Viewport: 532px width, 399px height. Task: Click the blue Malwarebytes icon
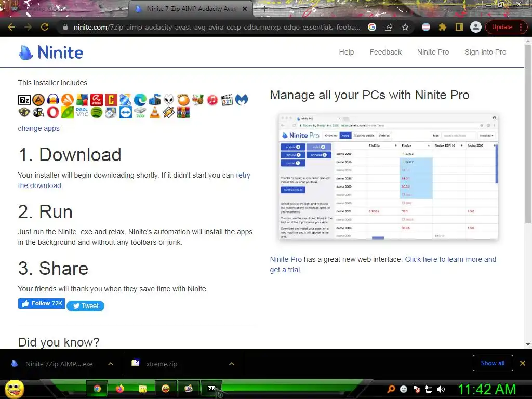coord(241,100)
